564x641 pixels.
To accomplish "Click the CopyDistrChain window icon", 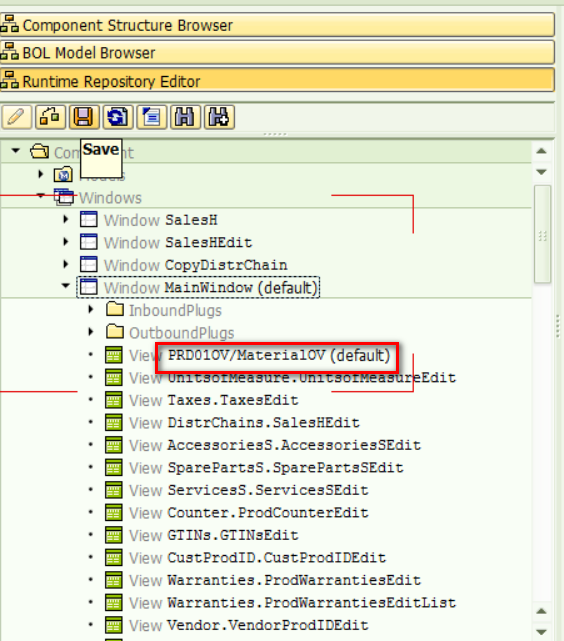I will (x=89, y=264).
